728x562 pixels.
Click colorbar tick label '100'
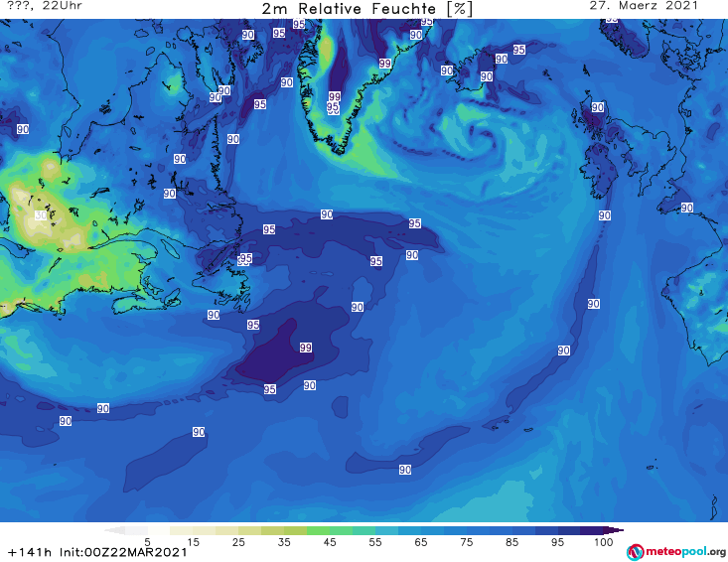point(604,542)
